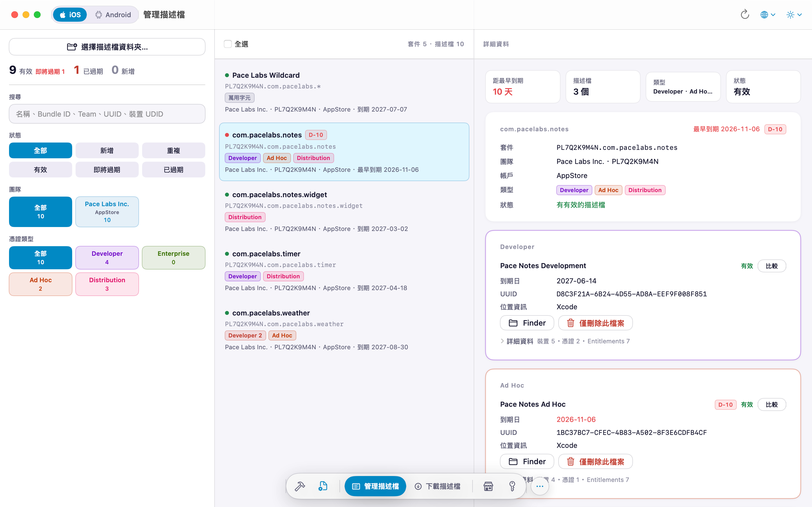Open the sun appearance theme dropdown
The image size is (812, 507).
(x=794, y=15)
